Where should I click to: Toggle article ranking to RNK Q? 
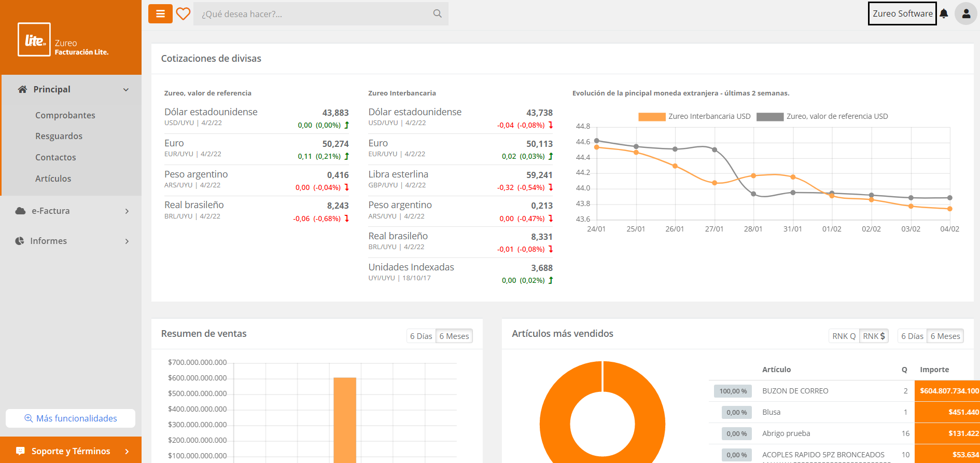[844, 336]
